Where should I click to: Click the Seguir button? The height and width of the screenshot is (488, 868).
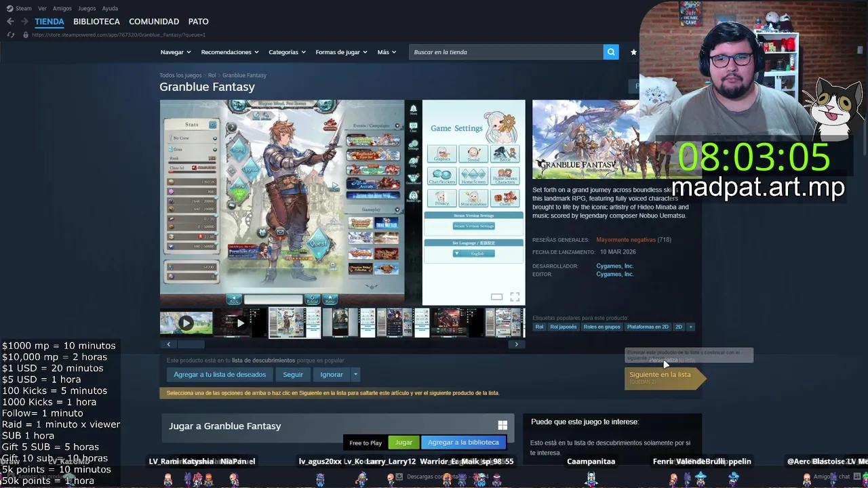pyautogui.click(x=293, y=374)
